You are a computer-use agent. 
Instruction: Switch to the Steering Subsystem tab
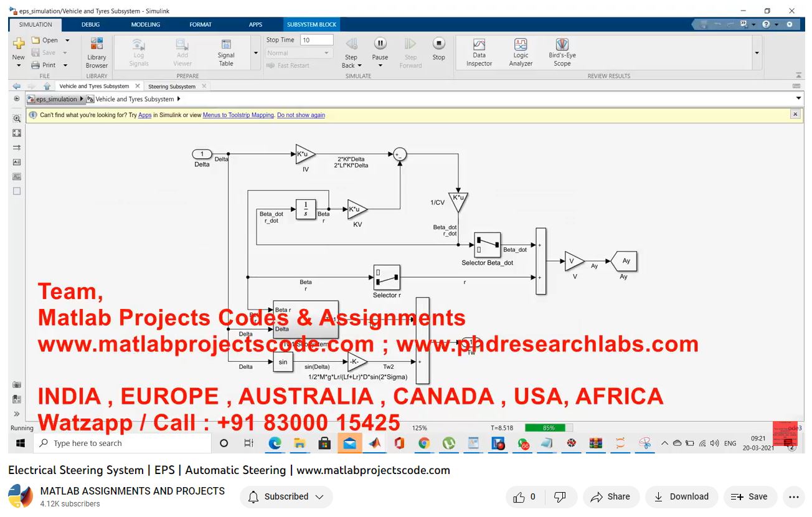point(172,87)
